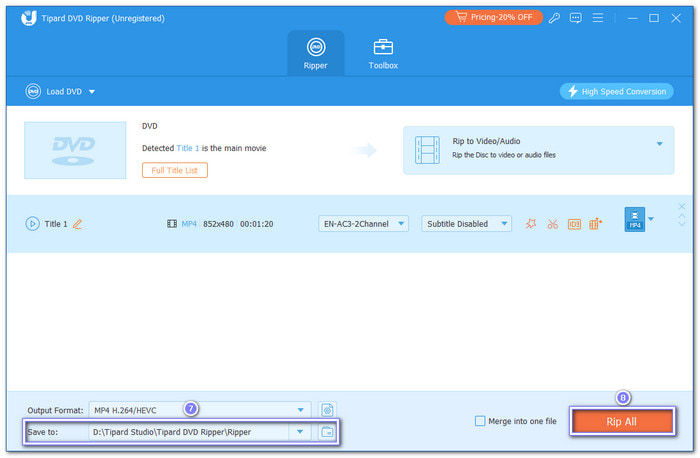The height and width of the screenshot is (458, 700).
Task: Click the Load DVD disc icon
Action: (x=33, y=91)
